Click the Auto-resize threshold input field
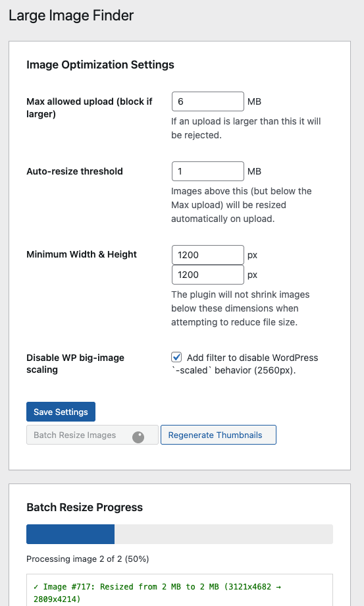 [207, 171]
